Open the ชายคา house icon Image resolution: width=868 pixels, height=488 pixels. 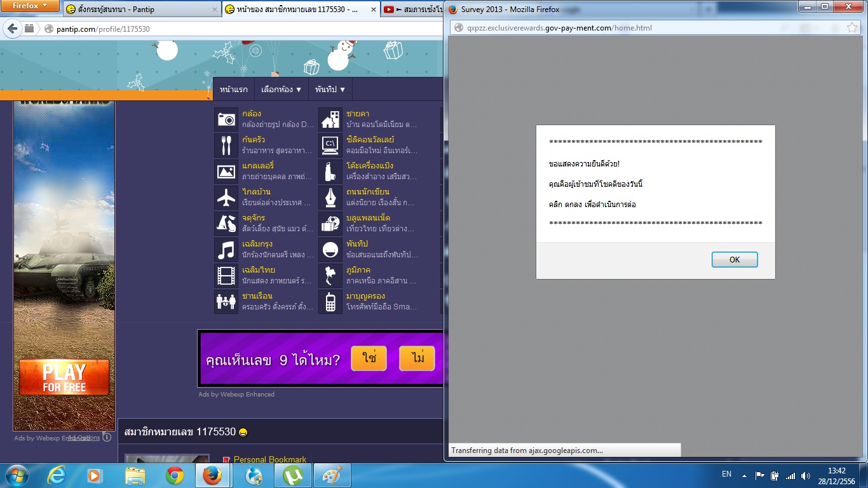pyautogui.click(x=330, y=119)
